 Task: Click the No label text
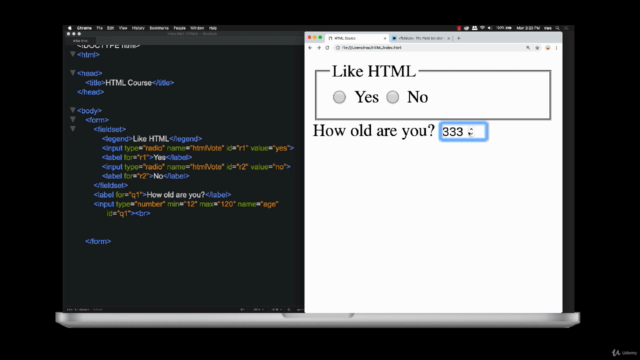[417, 97]
